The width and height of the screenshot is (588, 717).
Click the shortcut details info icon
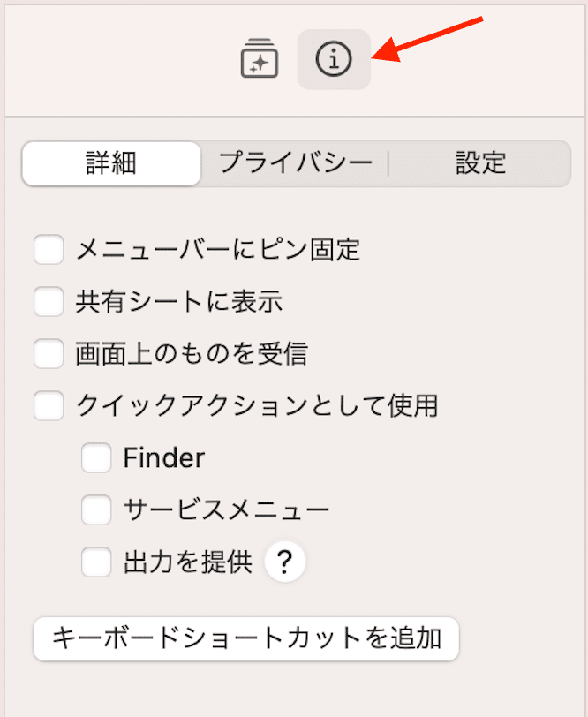click(x=334, y=59)
